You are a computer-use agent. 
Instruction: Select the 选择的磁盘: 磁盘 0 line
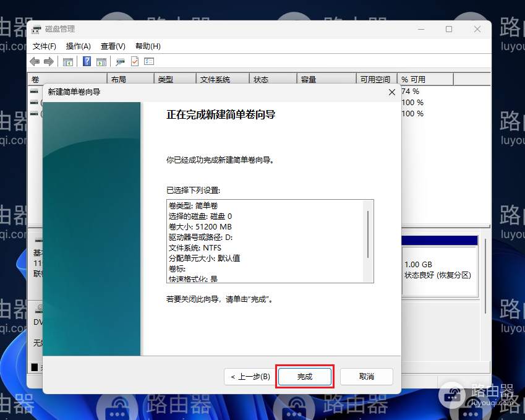pos(200,216)
